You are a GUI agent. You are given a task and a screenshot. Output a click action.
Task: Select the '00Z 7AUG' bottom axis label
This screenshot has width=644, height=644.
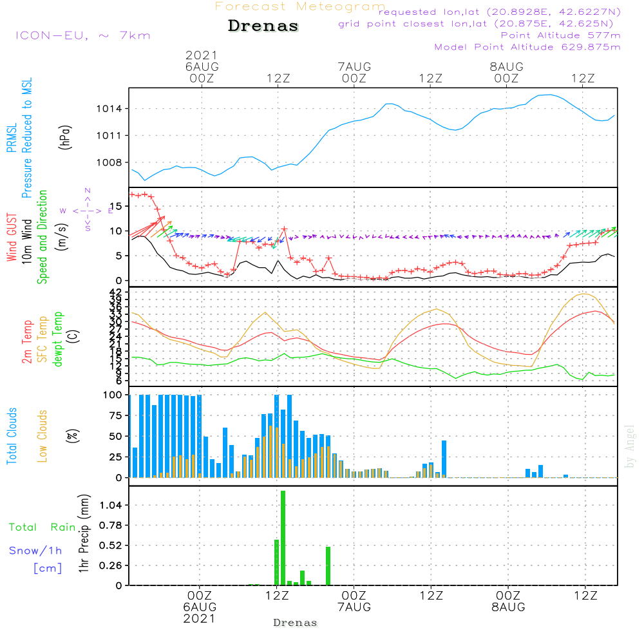[354, 601]
